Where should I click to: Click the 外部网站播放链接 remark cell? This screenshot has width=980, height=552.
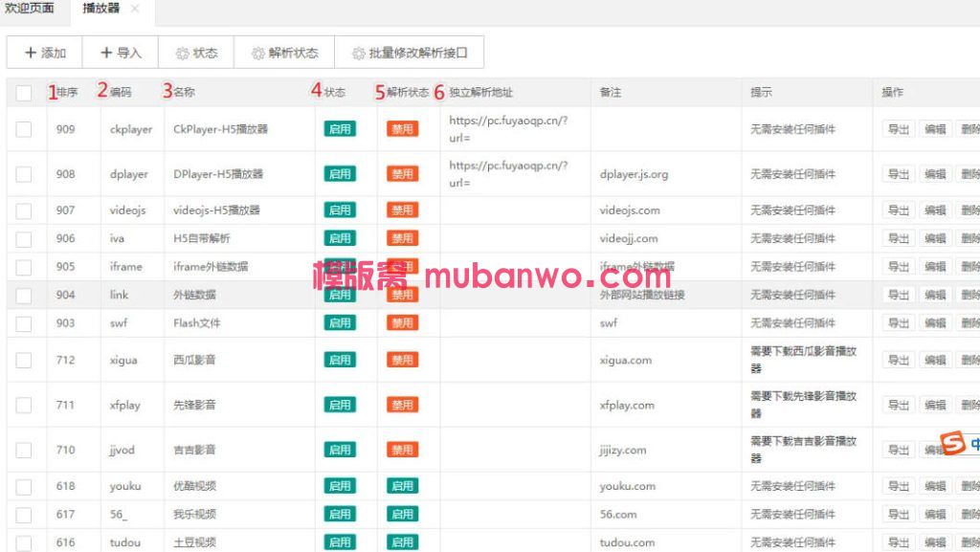tap(642, 295)
